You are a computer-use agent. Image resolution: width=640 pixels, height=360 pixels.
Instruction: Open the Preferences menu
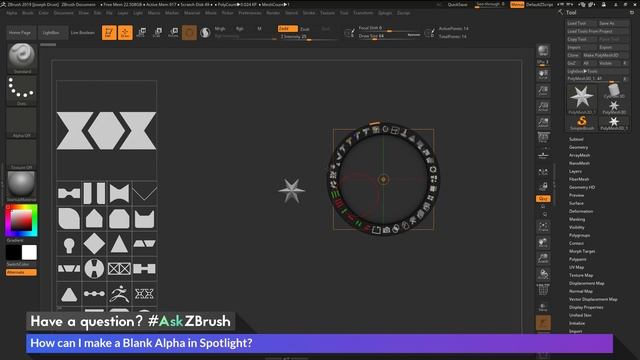250,13
